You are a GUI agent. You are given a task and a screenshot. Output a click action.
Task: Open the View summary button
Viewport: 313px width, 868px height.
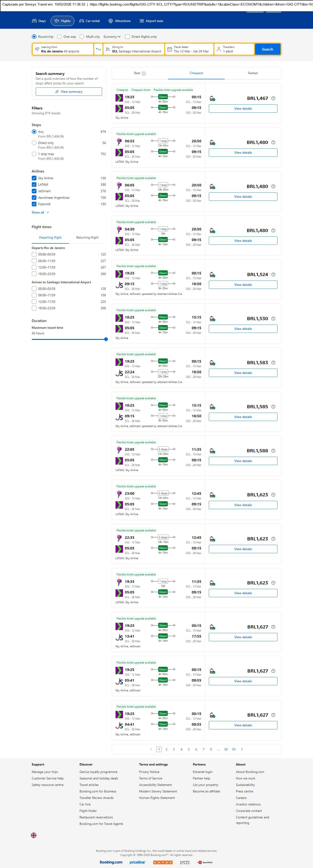coord(69,92)
